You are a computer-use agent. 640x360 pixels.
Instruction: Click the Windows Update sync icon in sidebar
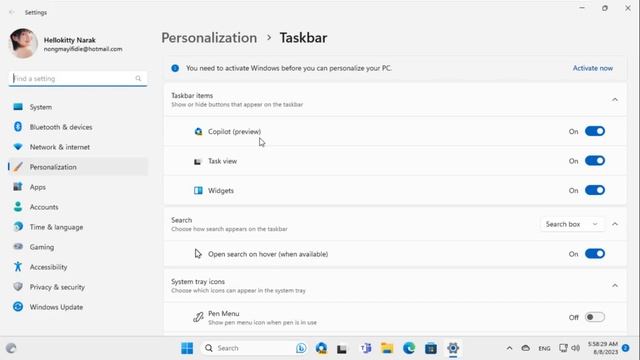(18, 307)
